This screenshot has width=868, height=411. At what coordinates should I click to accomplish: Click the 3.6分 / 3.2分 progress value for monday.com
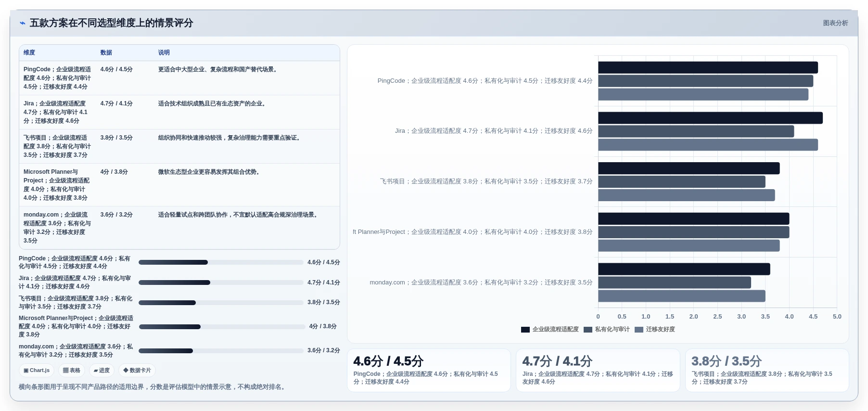tap(324, 350)
